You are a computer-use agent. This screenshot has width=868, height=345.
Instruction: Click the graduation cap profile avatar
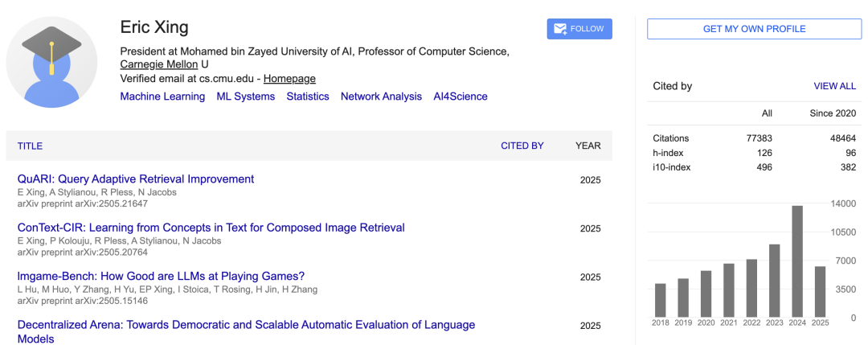[51, 62]
